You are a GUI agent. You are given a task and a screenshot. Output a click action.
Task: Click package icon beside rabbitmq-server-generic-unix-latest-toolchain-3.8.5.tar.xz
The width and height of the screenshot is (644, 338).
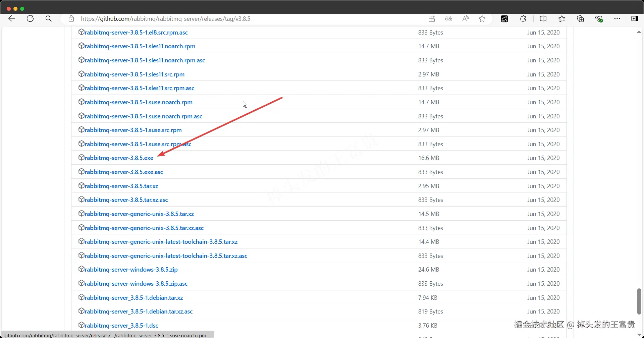81,241
